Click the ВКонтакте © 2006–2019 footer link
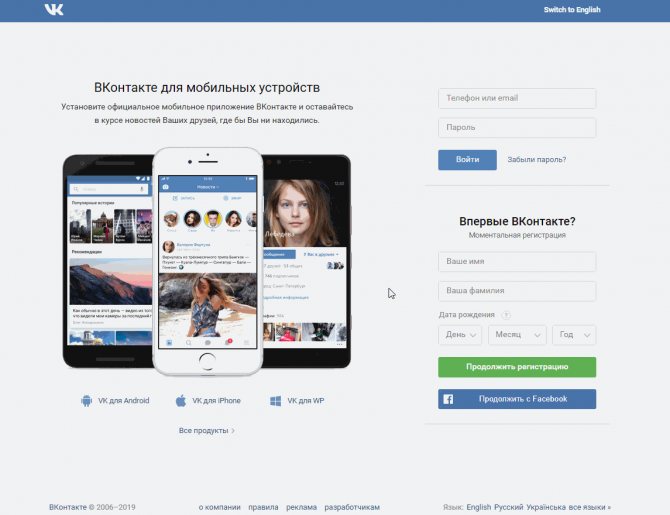Image resolution: width=670 pixels, height=515 pixels. (x=92, y=507)
